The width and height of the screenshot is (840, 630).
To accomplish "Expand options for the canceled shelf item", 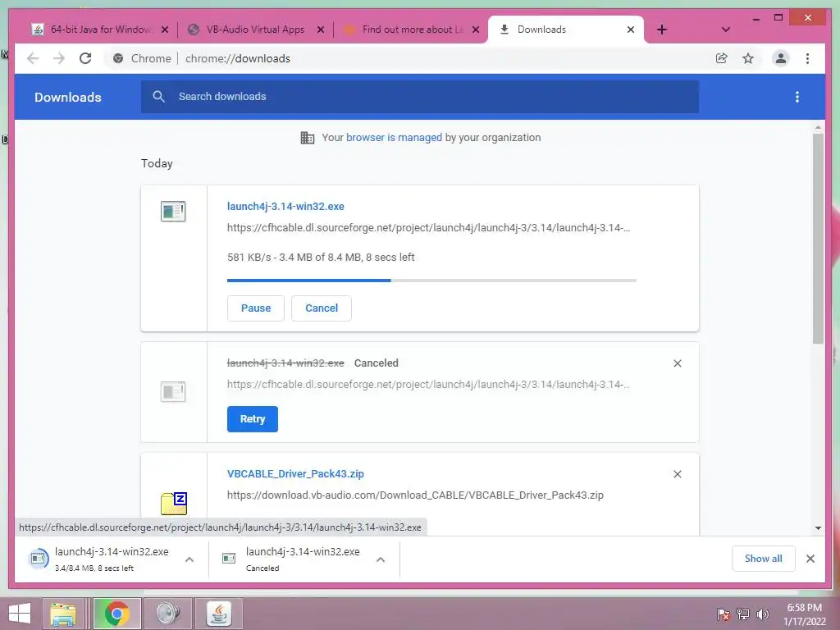I will 381,559.
